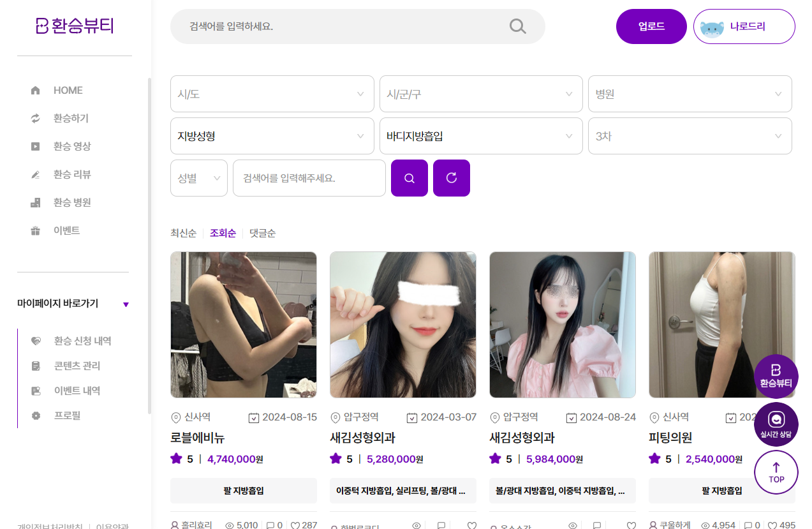Click the 환승 병원 building icon

tap(36, 203)
